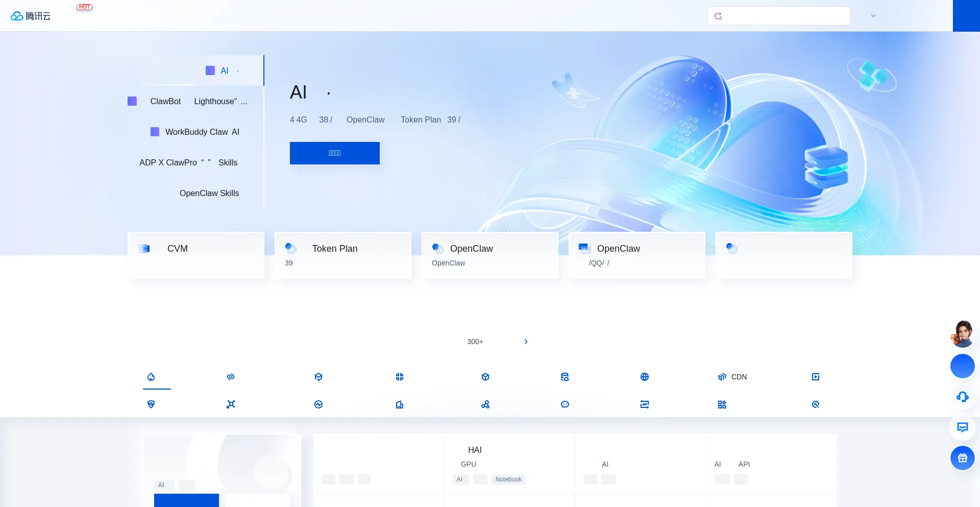Open the message feedback floating icon
980x507 pixels.
click(963, 427)
